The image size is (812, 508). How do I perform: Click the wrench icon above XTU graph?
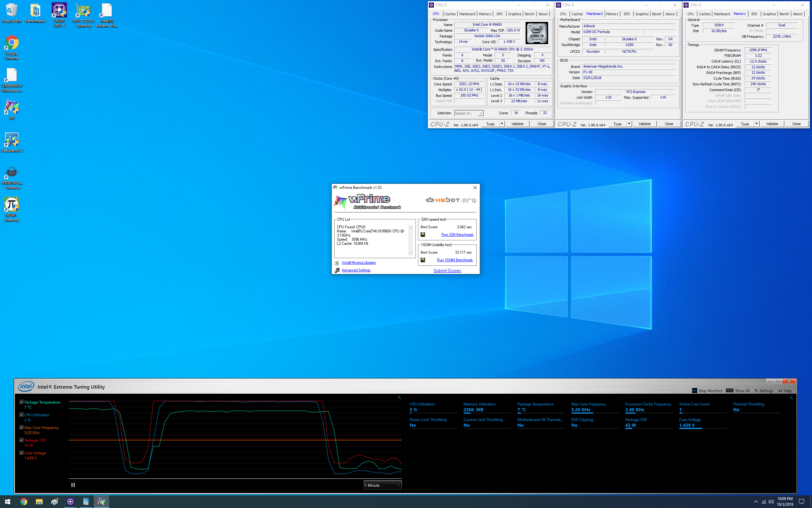pos(399,398)
